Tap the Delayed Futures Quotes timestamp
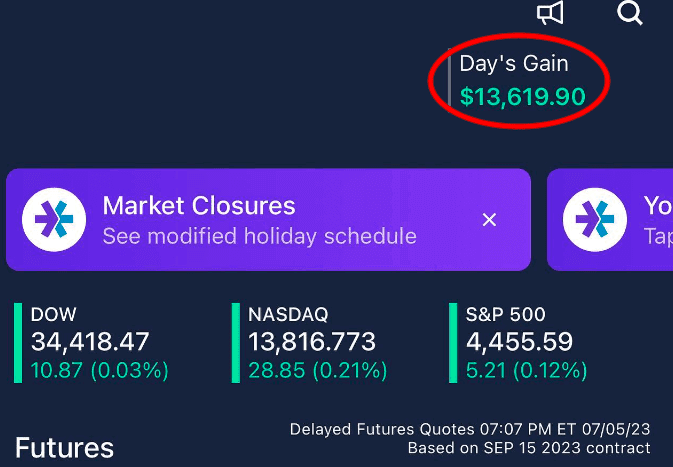673x467 pixels. [x=470, y=430]
